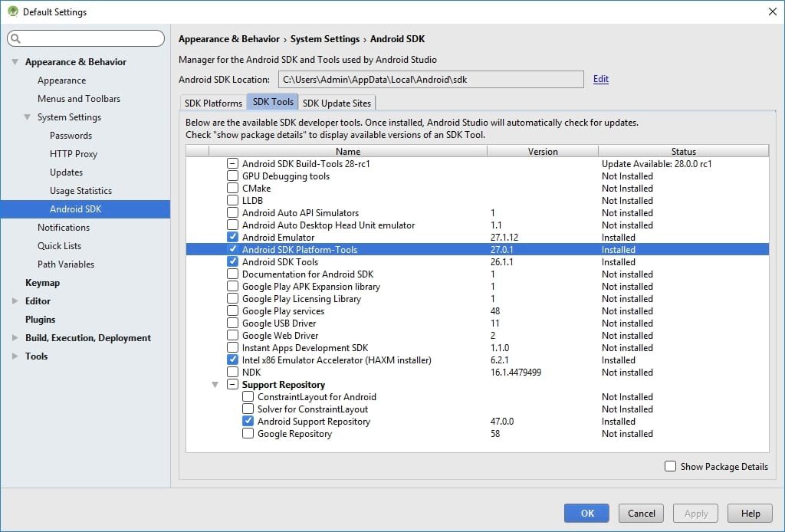
Task: Select the Android SDK Platform-Tools row
Action: (477, 249)
